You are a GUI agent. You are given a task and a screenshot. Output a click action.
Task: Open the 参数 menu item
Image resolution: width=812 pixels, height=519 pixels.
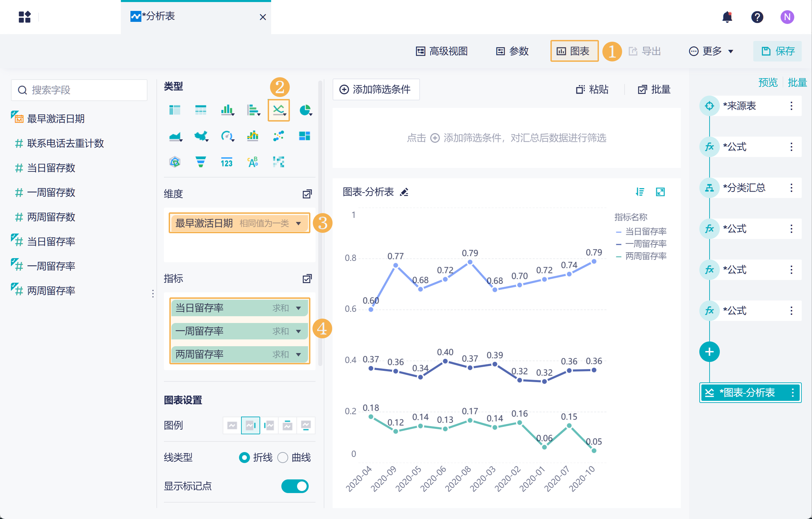(512, 51)
